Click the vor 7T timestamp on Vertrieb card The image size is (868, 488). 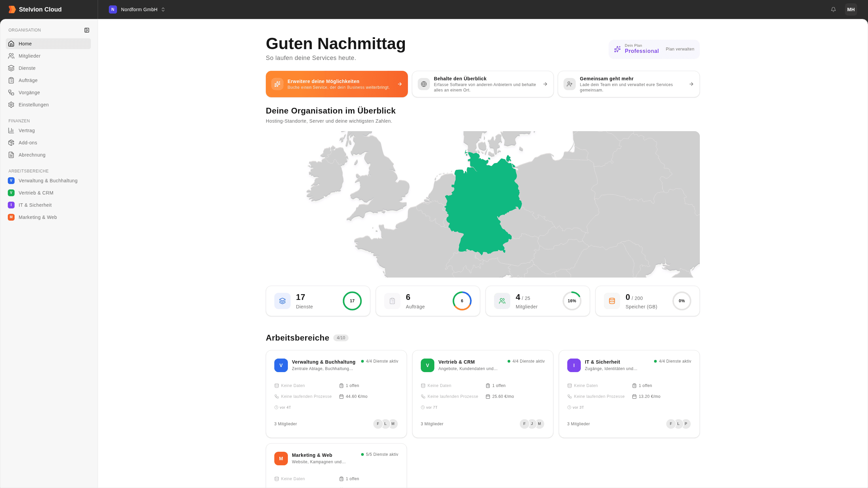tap(429, 407)
